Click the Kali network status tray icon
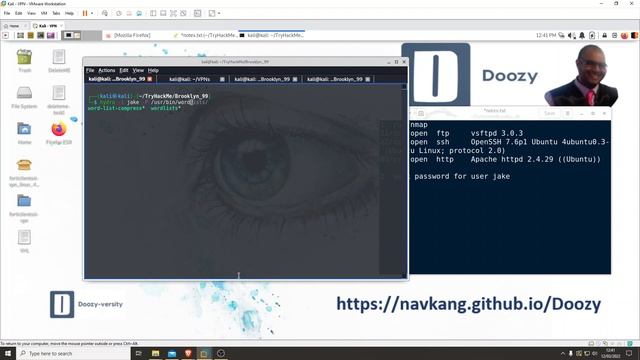This screenshot has width=640, height=360. coord(562,36)
